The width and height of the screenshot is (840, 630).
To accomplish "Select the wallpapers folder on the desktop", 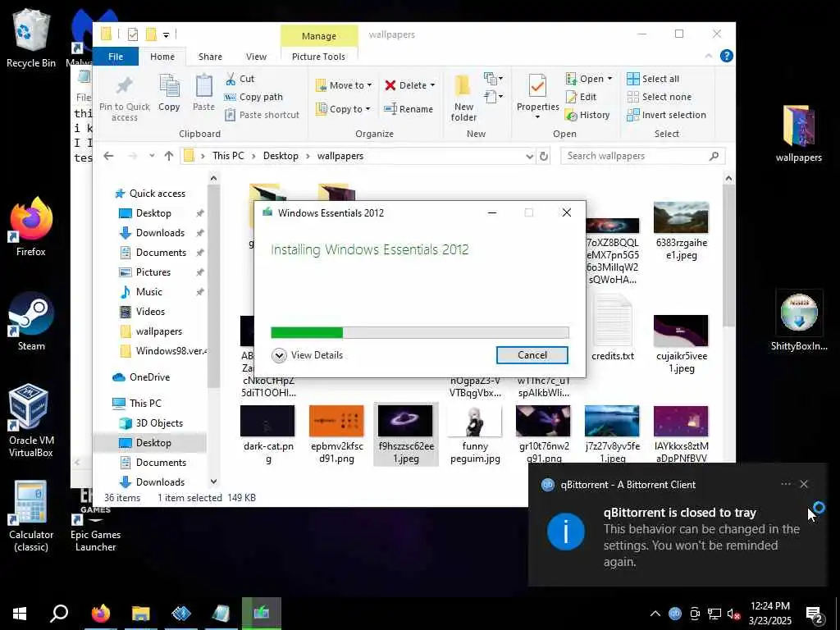I will pos(798,134).
